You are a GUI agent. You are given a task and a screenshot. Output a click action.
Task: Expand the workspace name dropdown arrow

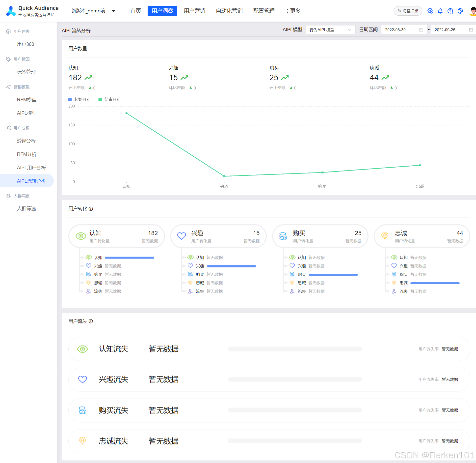[x=114, y=11]
